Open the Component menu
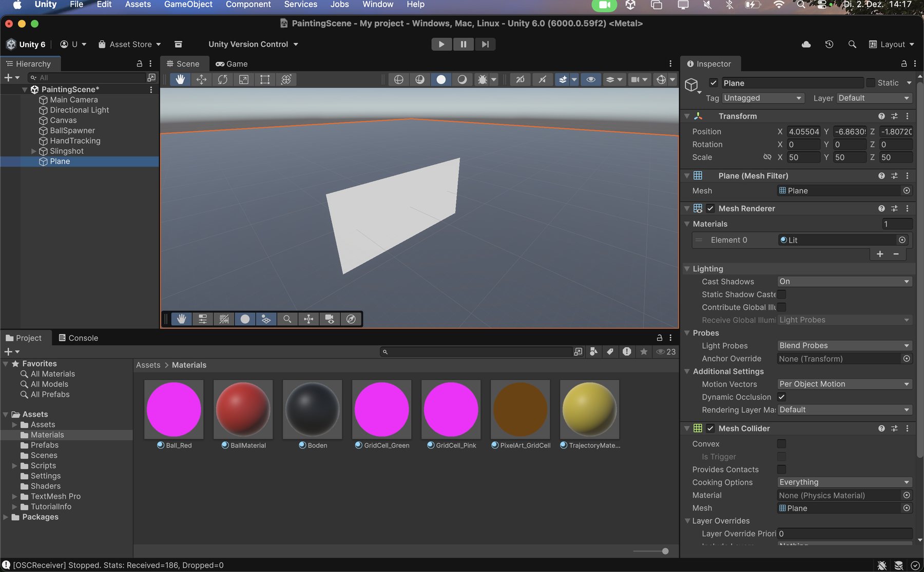 248,5
